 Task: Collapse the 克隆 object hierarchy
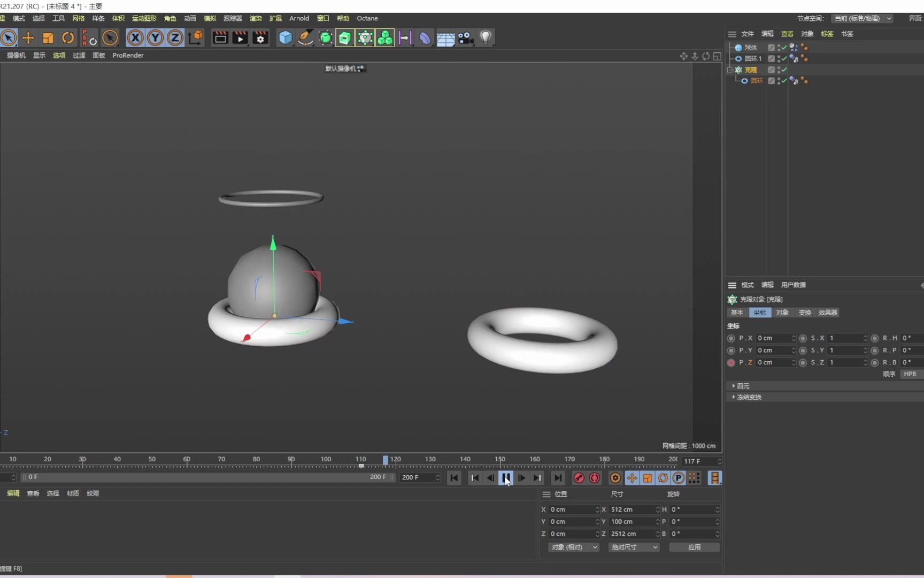pos(730,70)
